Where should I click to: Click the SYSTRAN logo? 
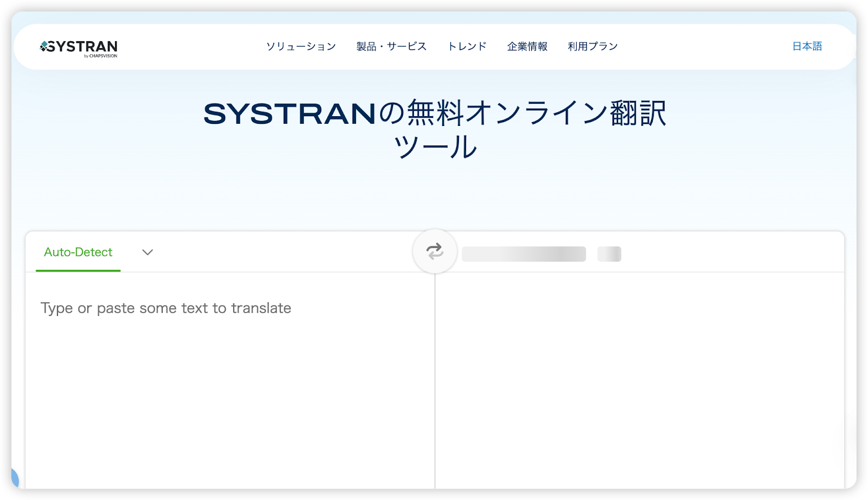pos(79,48)
